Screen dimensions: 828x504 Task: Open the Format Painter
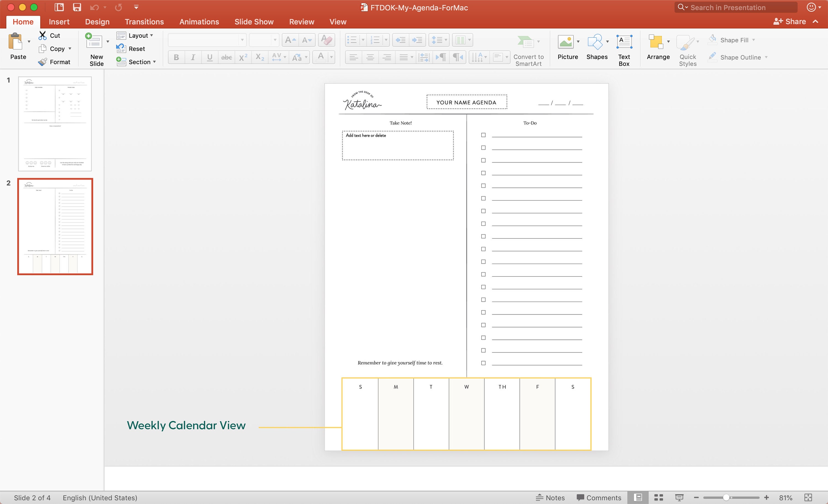[x=55, y=62]
